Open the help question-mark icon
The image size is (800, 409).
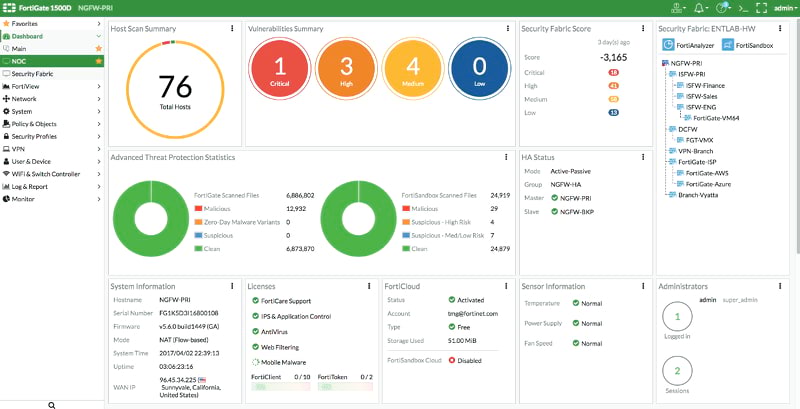pyautogui.click(x=722, y=8)
